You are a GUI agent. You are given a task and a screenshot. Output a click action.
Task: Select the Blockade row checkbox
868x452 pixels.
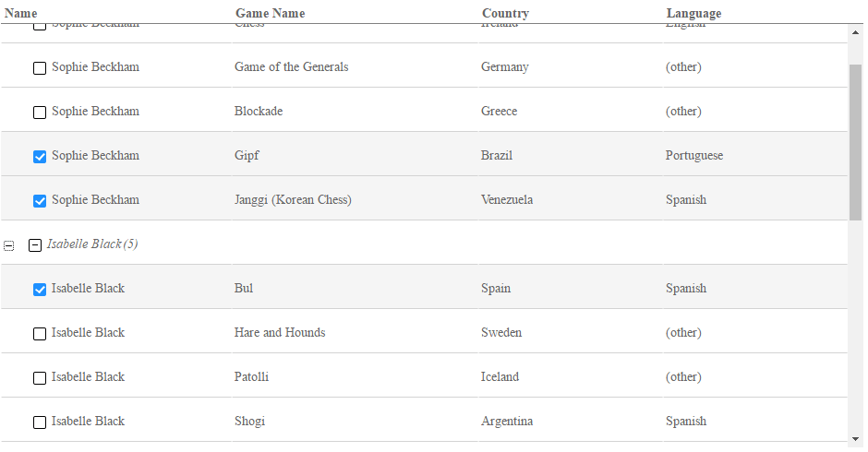tap(40, 113)
